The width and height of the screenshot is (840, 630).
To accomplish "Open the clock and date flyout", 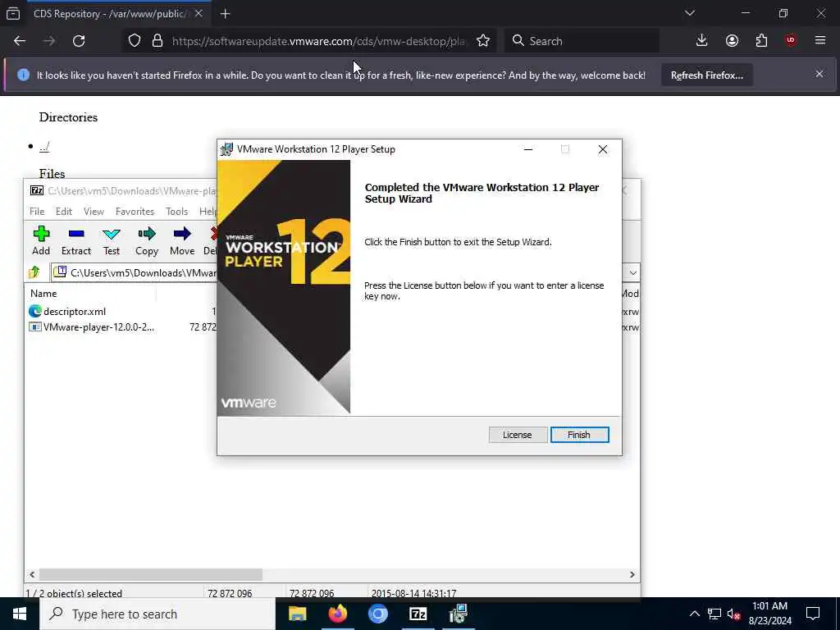I will click(769, 614).
